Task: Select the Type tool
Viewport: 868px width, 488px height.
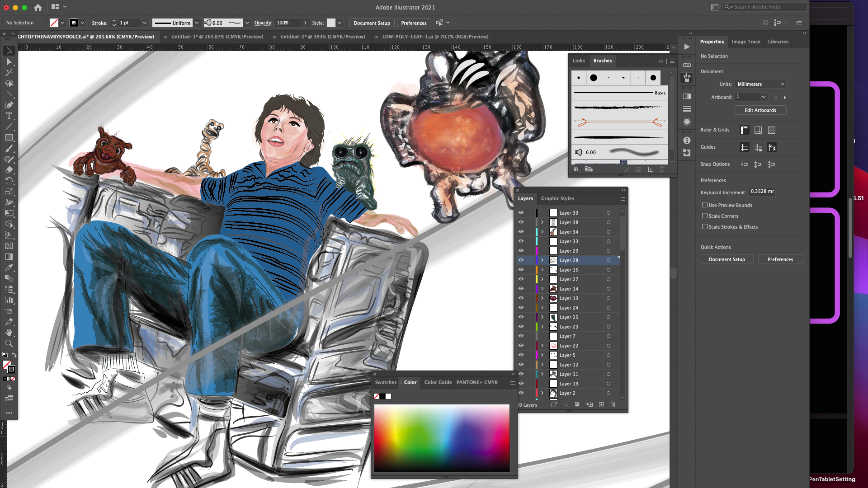Action: pyautogui.click(x=9, y=116)
